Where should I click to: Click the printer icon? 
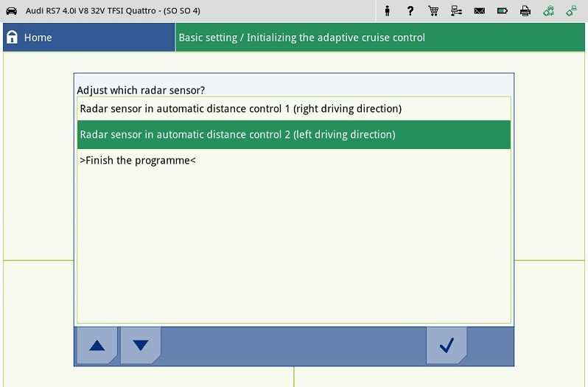(525, 11)
